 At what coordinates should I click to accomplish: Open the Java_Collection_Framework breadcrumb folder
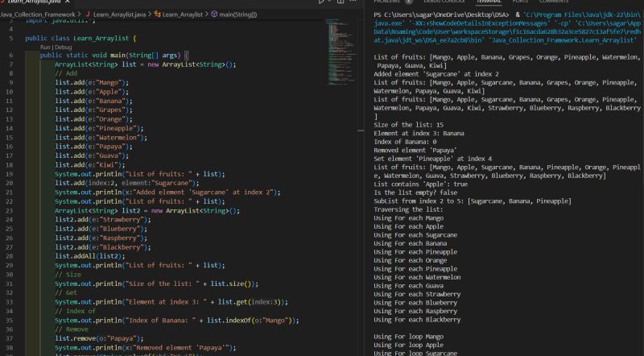click(x=38, y=14)
